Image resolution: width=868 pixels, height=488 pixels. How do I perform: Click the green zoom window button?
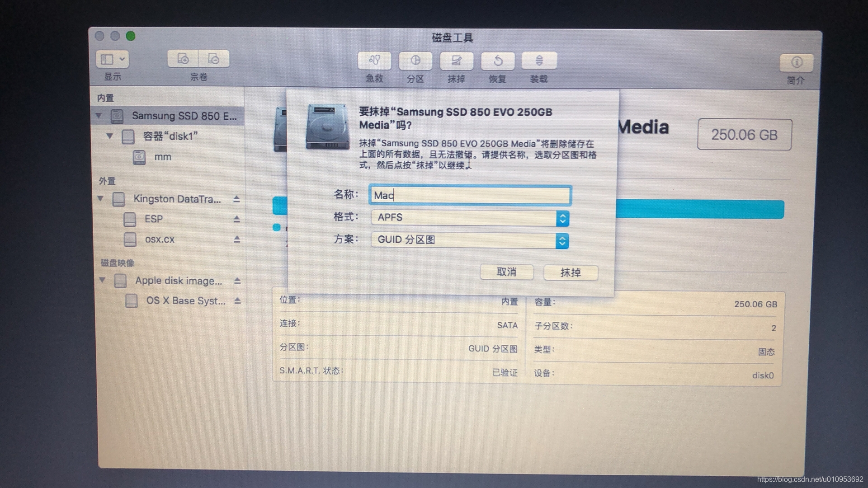pos(131,36)
